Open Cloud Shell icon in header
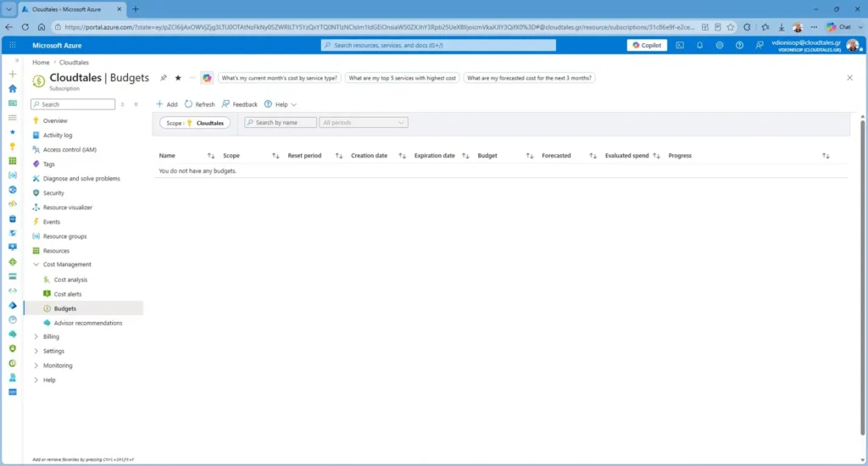 [x=680, y=46]
